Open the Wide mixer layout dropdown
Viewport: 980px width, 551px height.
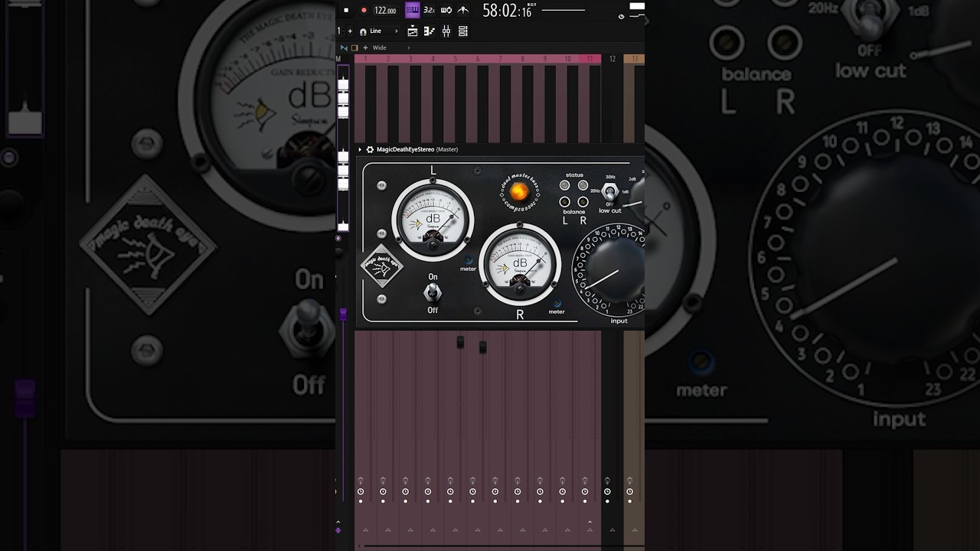click(x=380, y=48)
